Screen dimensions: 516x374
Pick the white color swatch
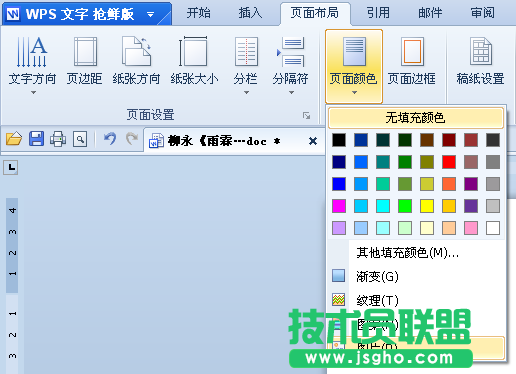click(493, 228)
